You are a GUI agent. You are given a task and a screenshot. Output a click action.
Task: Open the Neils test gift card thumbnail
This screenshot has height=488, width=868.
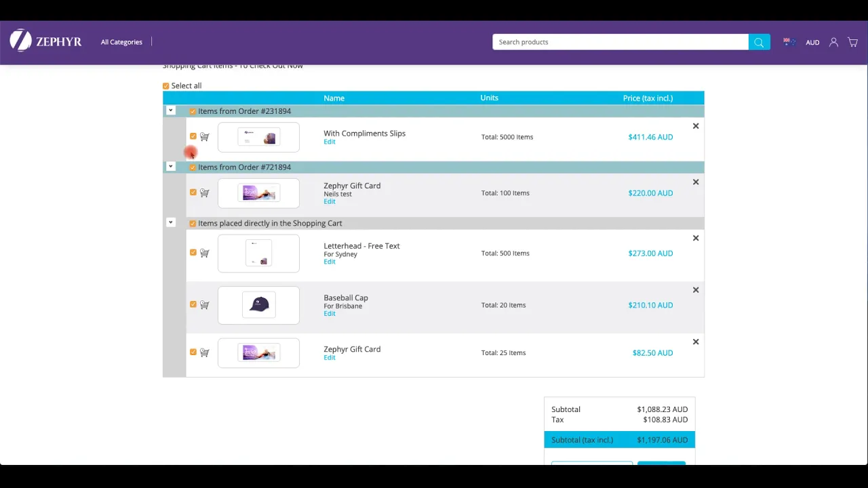pyautogui.click(x=258, y=193)
